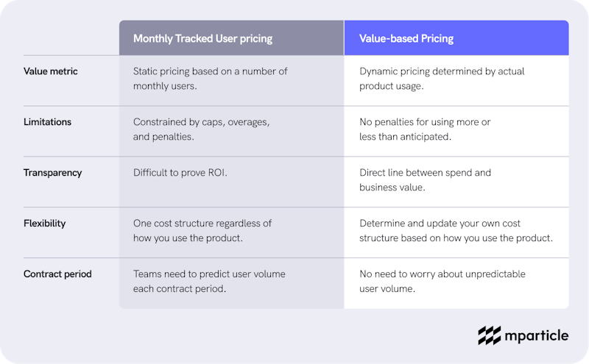
Task: Click the Value metric row label
Action: click(50, 71)
